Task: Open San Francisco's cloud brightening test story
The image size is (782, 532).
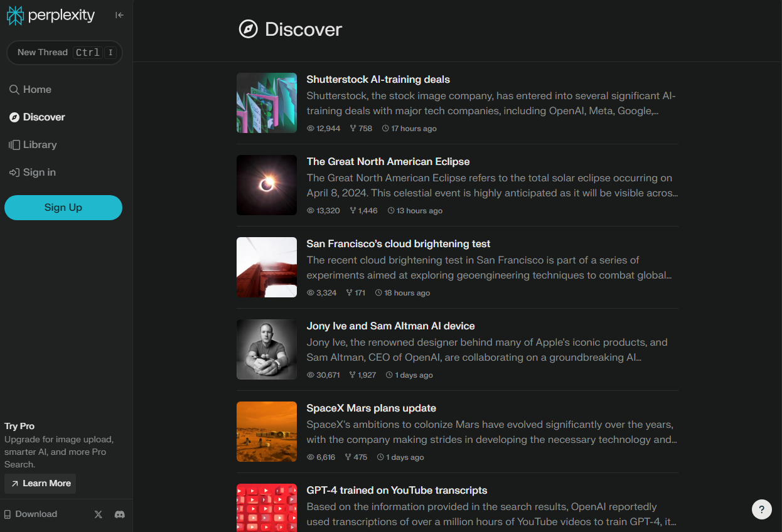Action: point(399,244)
